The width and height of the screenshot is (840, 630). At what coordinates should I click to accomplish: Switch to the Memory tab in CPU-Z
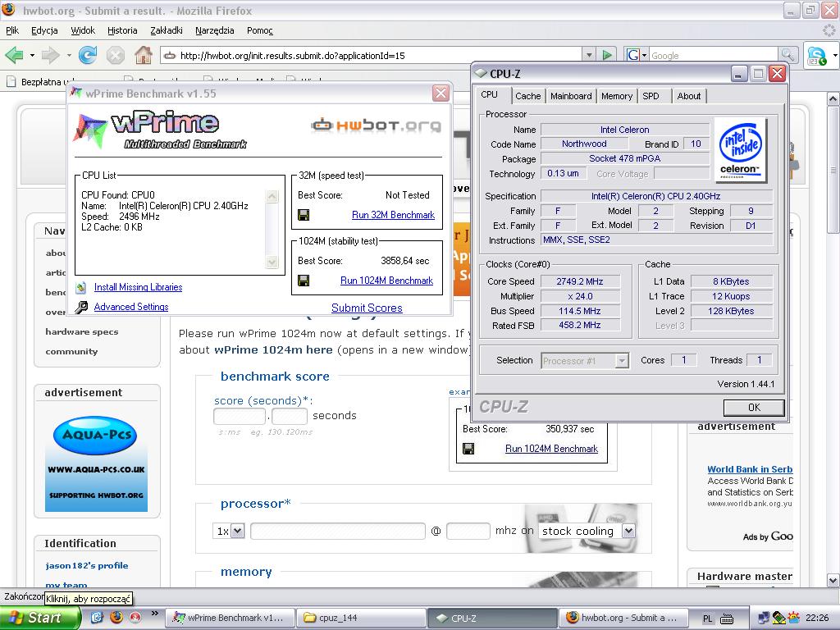point(617,97)
